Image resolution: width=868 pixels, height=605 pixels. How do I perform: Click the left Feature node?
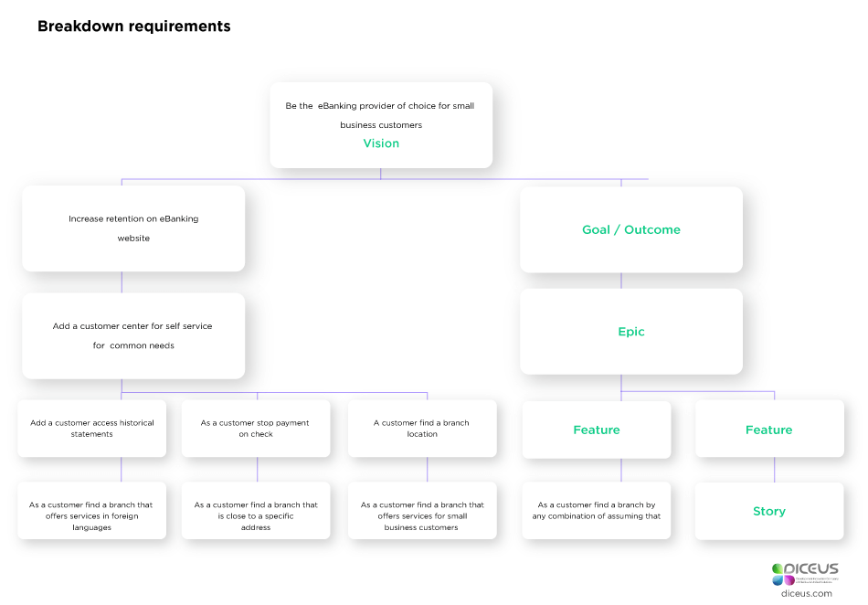point(596,429)
